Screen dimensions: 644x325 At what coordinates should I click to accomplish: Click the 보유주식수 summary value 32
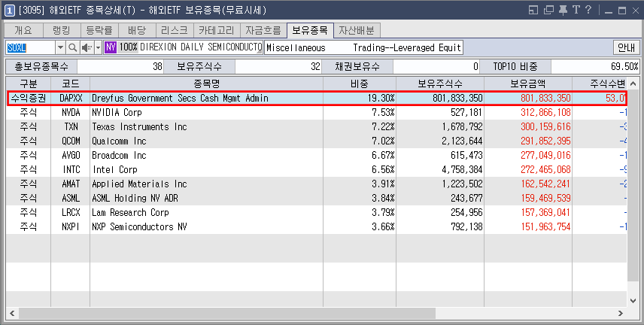pos(278,66)
